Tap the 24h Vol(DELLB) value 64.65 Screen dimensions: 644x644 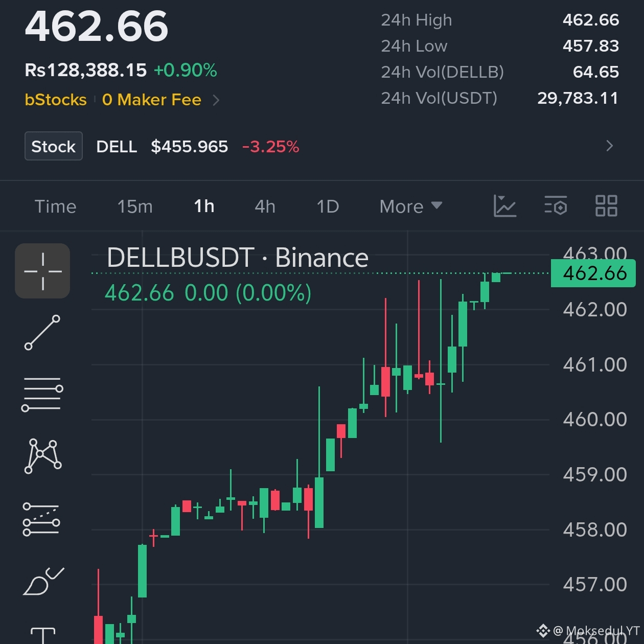[596, 72]
